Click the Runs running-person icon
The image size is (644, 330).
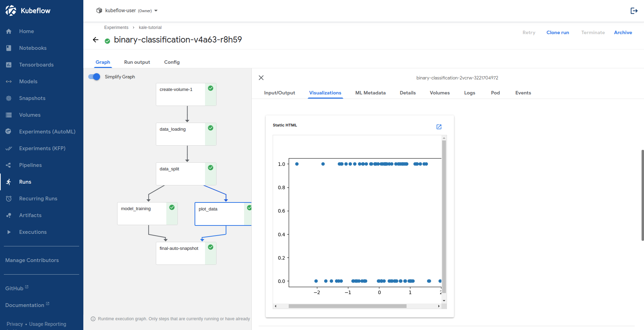pyautogui.click(x=9, y=182)
